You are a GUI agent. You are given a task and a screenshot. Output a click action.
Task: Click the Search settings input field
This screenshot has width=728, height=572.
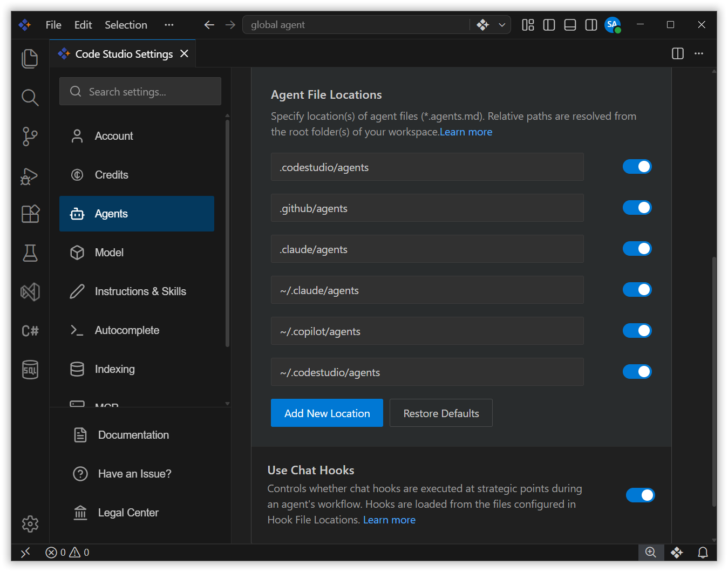pos(140,91)
